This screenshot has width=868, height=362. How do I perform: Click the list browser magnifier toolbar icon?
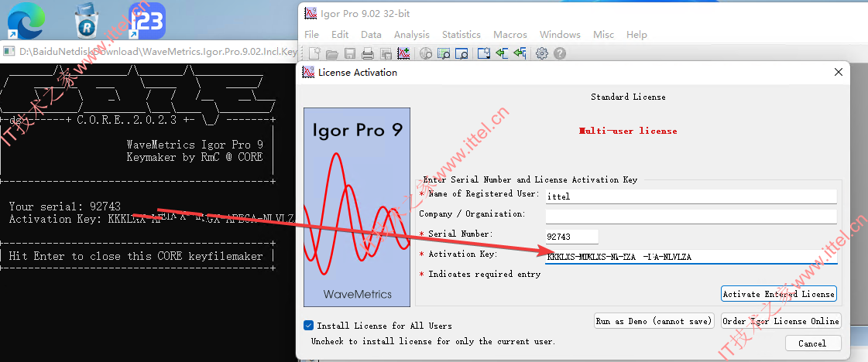(x=444, y=53)
